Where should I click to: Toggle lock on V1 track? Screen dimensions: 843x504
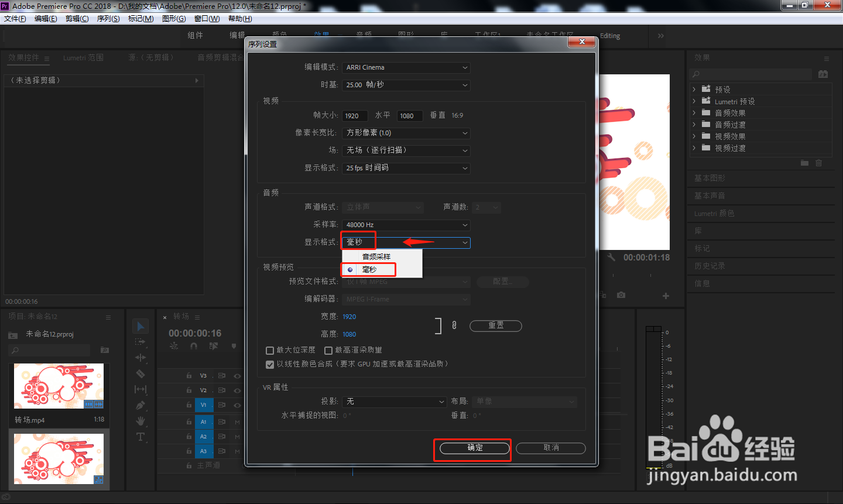[x=189, y=404]
